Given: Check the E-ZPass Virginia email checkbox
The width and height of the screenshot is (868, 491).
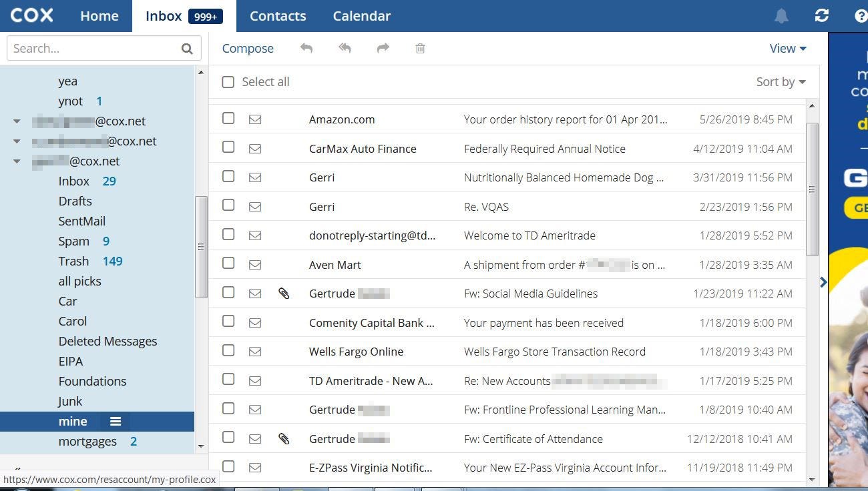Looking at the screenshot, I should tap(228, 466).
